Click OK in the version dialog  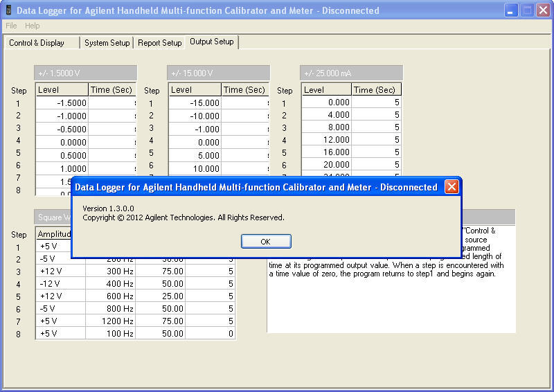click(x=266, y=242)
